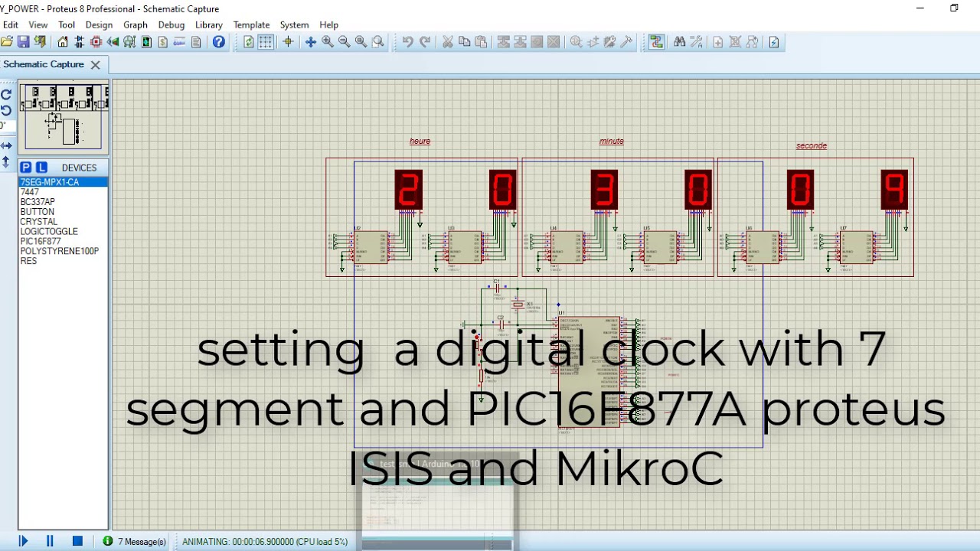
Task: Click L library manager button
Action: [x=41, y=168]
